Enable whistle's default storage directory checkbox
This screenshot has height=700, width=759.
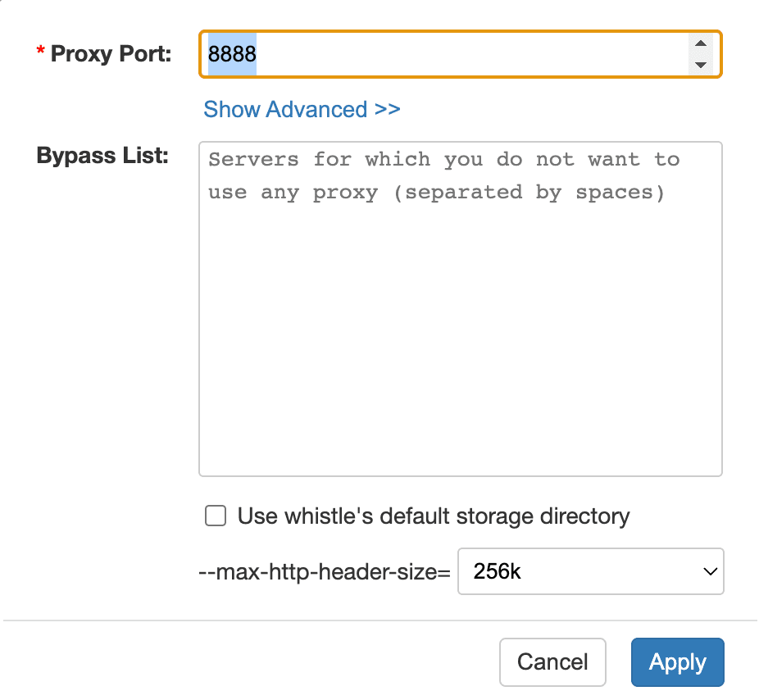pyautogui.click(x=216, y=516)
